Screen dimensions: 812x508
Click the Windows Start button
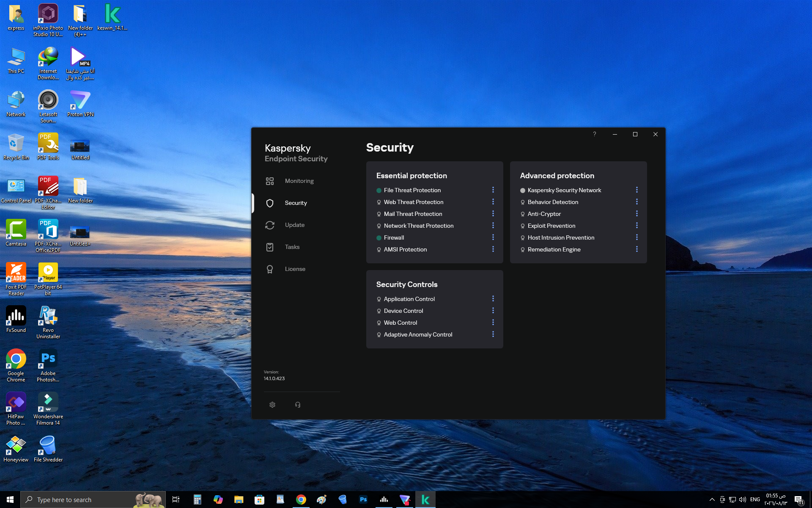pos(10,500)
